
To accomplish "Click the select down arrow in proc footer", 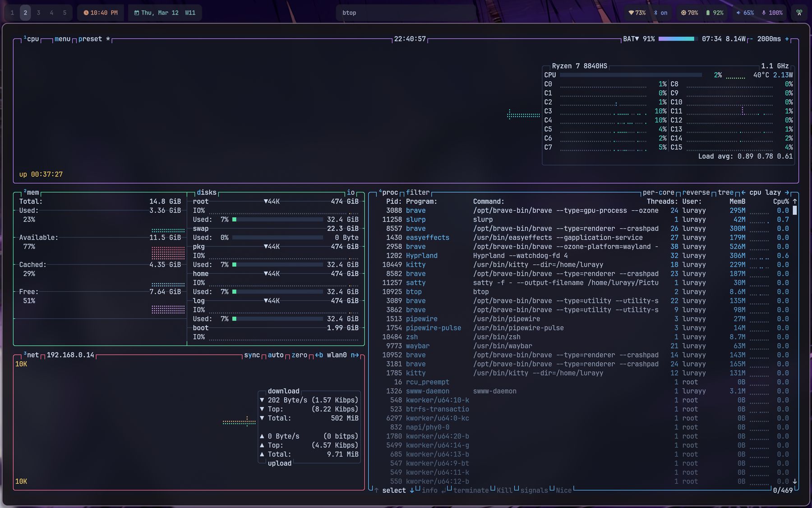I will click(412, 490).
